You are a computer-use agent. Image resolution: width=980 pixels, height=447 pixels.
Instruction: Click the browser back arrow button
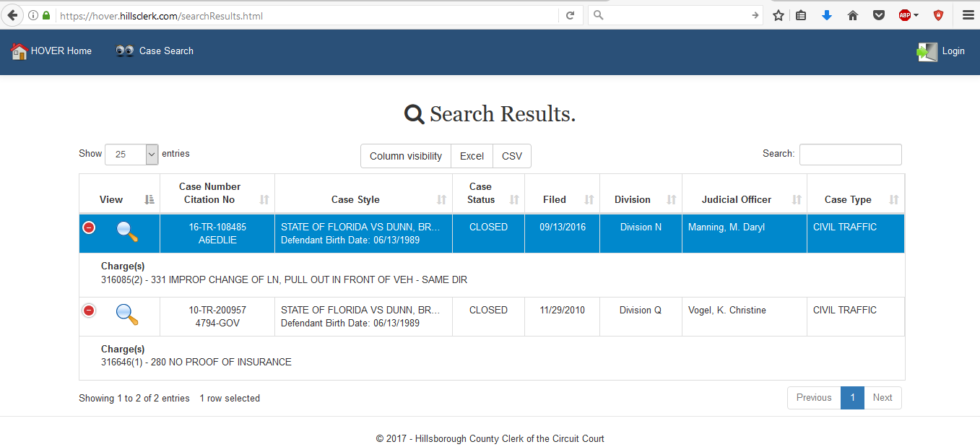click(12, 15)
